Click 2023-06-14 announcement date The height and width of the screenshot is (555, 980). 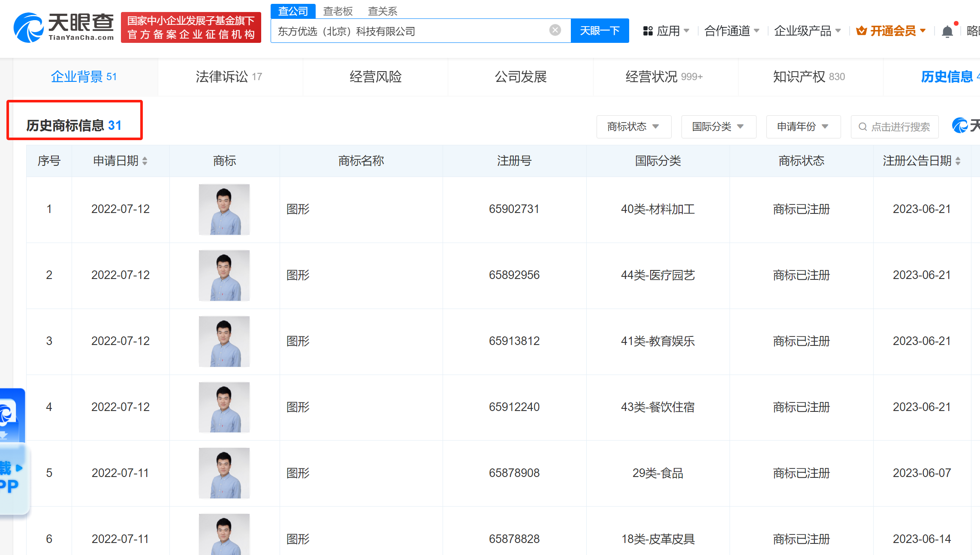click(922, 539)
